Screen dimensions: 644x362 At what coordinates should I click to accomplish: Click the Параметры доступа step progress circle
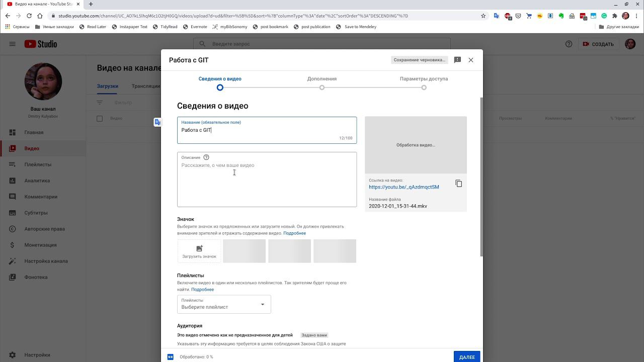coord(424,87)
